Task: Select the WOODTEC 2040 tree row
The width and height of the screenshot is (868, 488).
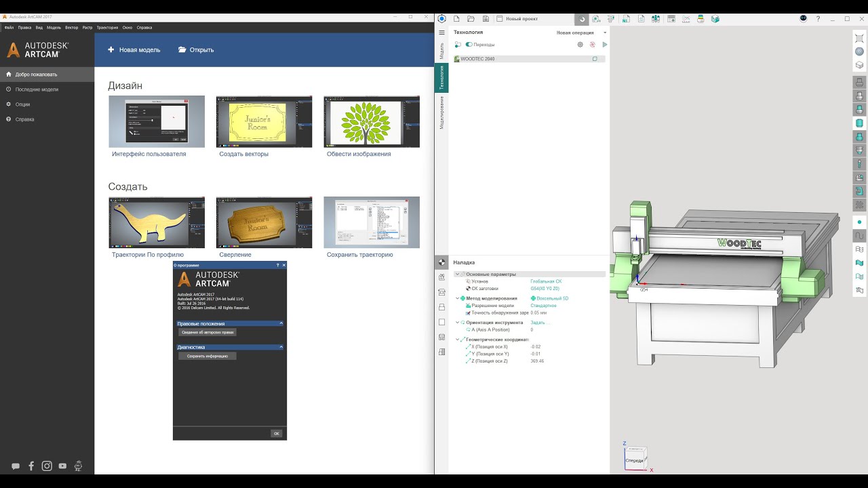Action: [x=529, y=59]
